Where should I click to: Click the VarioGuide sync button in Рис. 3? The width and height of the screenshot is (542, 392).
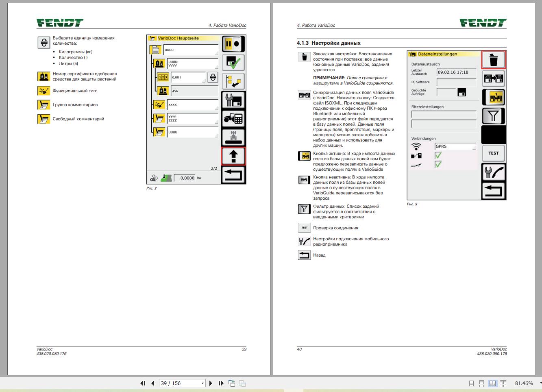(x=494, y=78)
